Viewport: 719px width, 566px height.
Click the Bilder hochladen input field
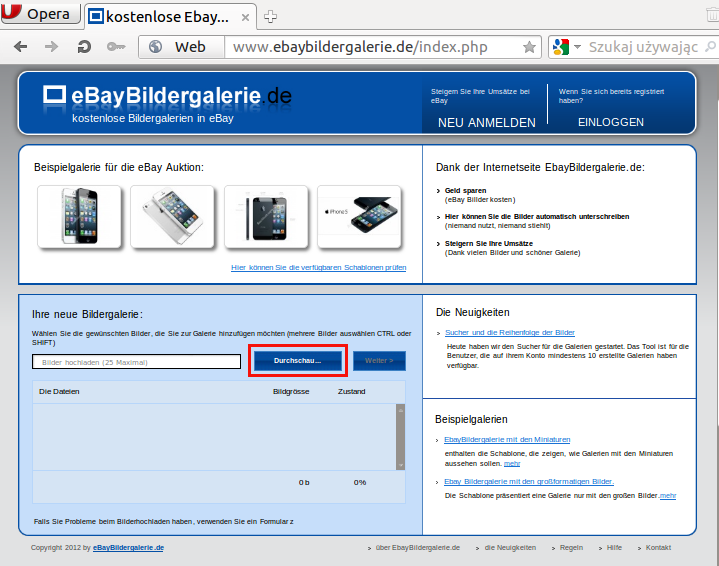(136, 361)
